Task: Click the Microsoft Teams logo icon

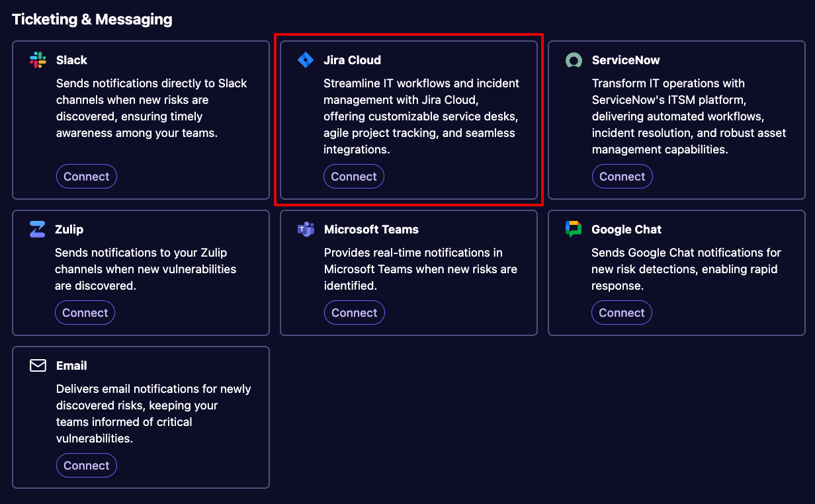Action: [306, 230]
